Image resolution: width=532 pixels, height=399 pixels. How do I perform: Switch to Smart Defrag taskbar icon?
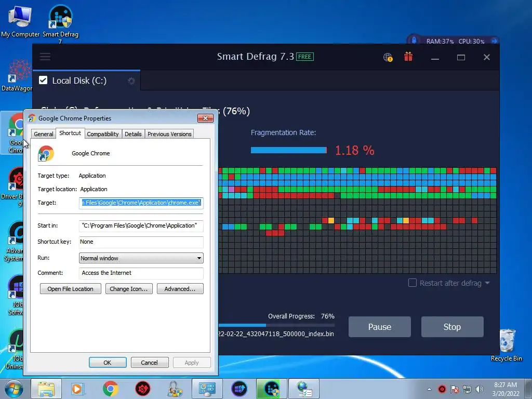pos(271,389)
